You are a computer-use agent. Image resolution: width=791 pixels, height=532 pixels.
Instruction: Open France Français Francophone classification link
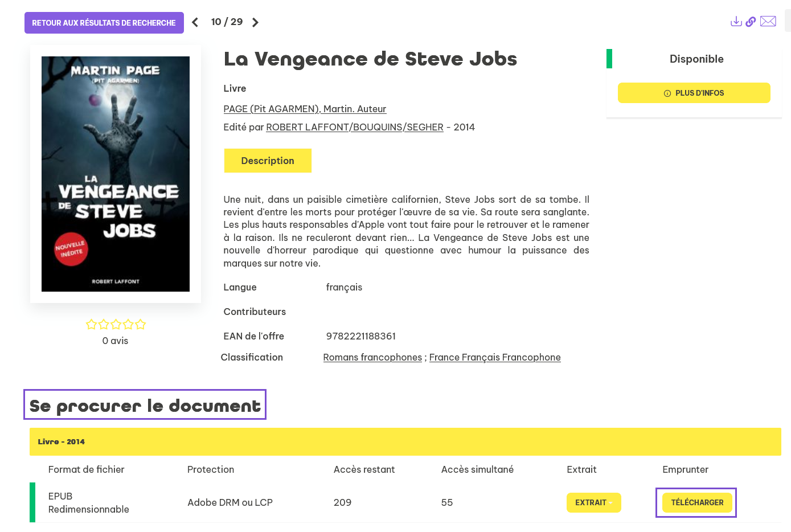[x=495, y=357]
